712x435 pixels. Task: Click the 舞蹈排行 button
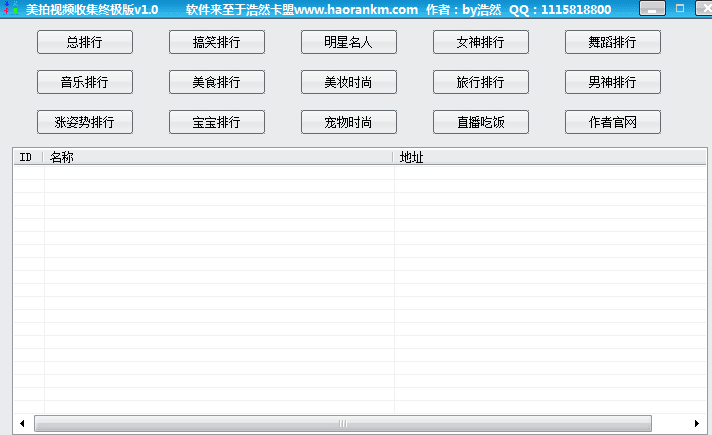pyautogui.click(x=613, y=42)
